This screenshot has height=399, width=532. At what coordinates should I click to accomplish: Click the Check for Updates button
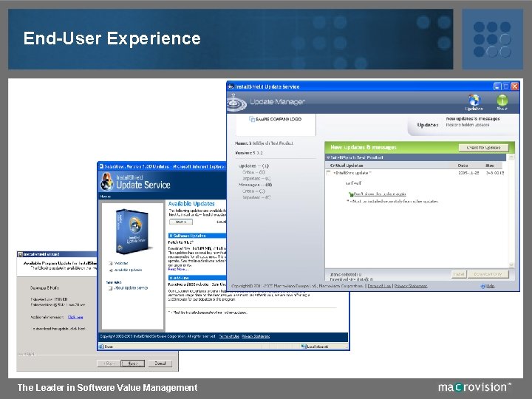pyautogui.click(x=483, y=148)
